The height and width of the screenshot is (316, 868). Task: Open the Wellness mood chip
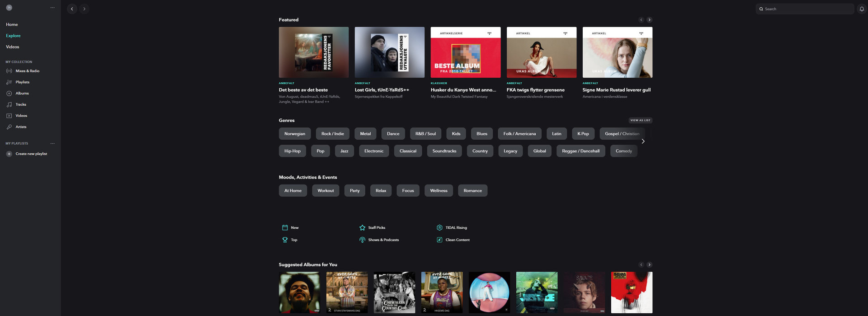[x=439, y=191]
